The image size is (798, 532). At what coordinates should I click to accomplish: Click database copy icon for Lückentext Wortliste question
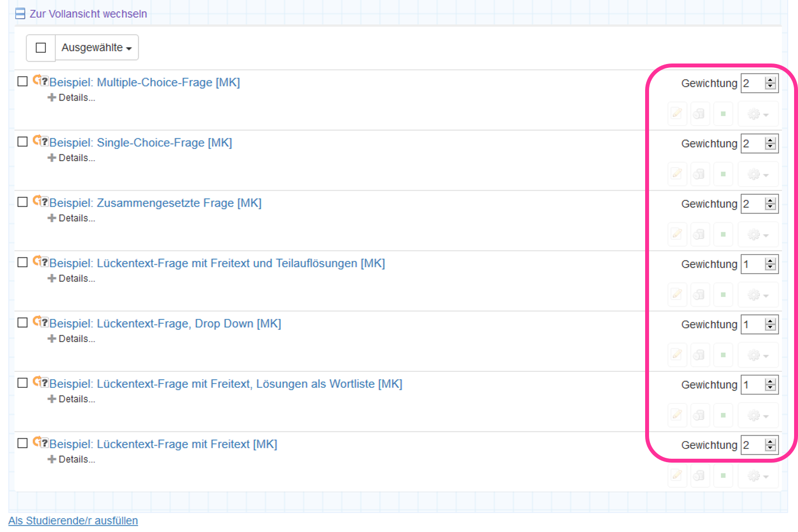click(x=699, y=415)
